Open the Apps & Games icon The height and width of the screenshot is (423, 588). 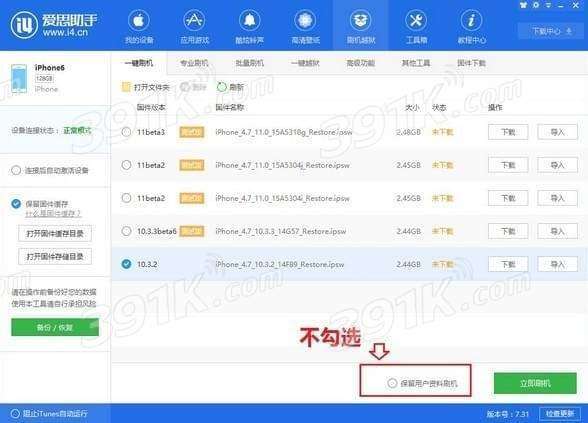pyautogui.click(x=194, y=20)
